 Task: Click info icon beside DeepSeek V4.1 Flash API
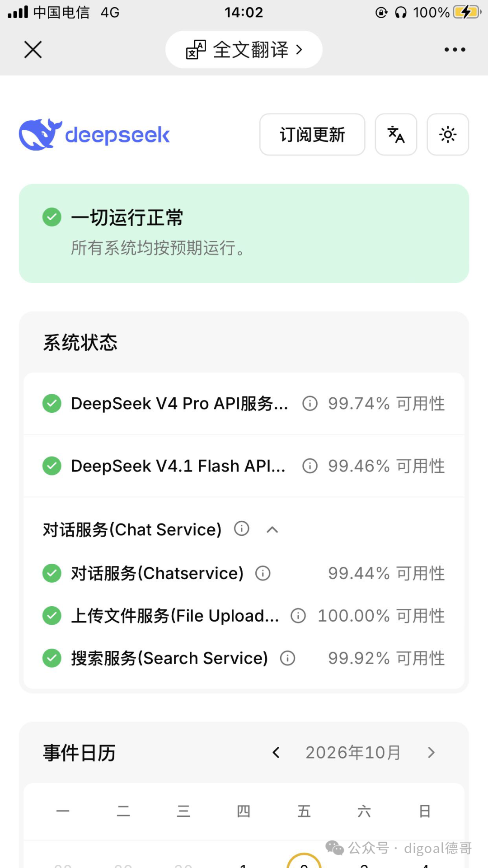coord(310,466)
